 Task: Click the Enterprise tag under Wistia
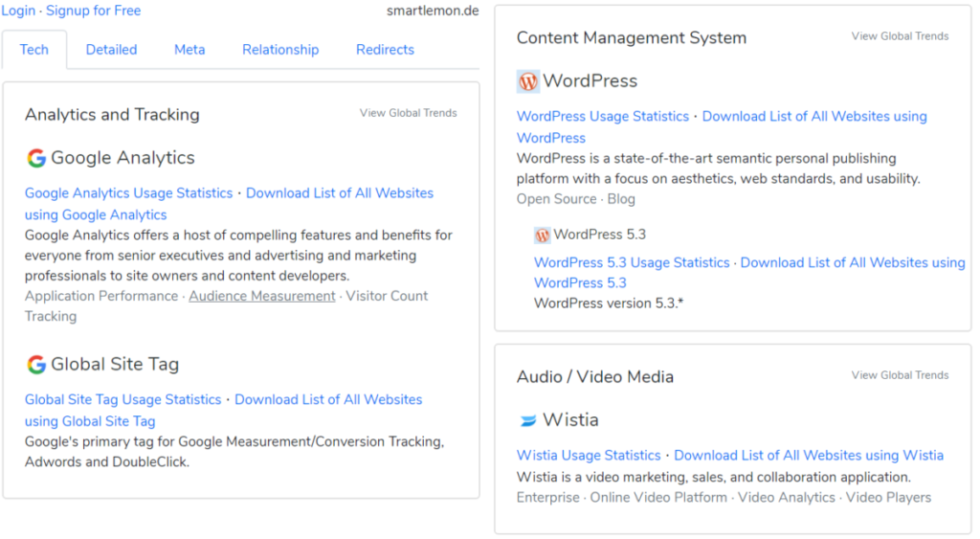[x=548, y=498]
